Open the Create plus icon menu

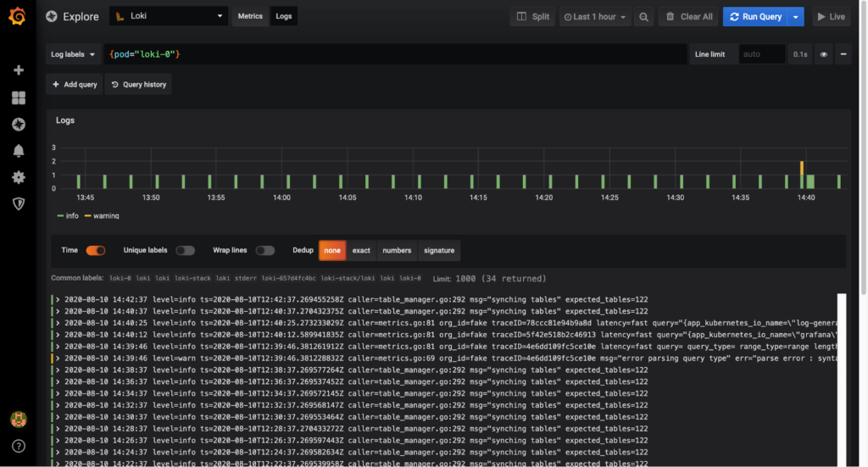click(x=18, y=70)
